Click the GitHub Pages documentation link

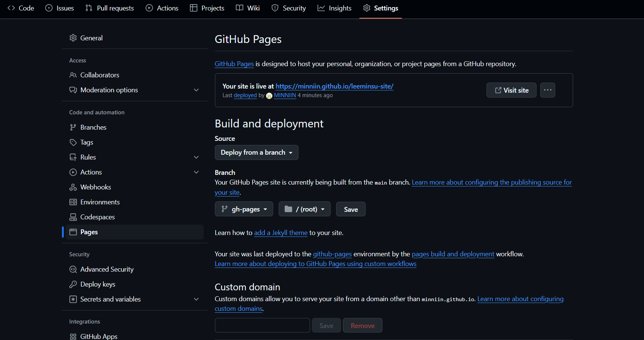(234, 64)
